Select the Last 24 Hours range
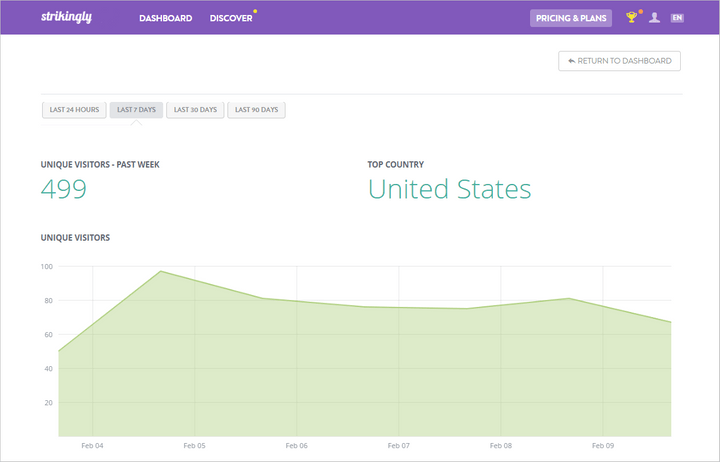The width and height of the screenshot is (720, 462). (x=74, y=109)
